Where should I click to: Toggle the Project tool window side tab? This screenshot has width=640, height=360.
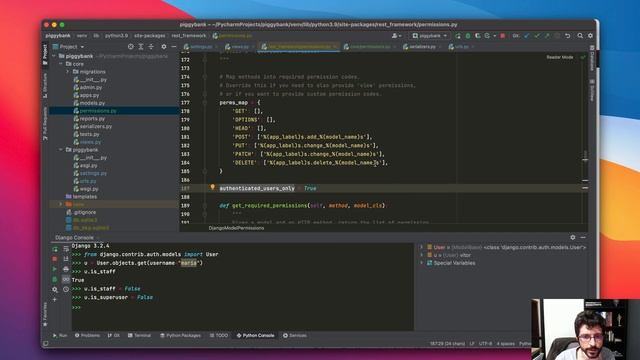45,55
